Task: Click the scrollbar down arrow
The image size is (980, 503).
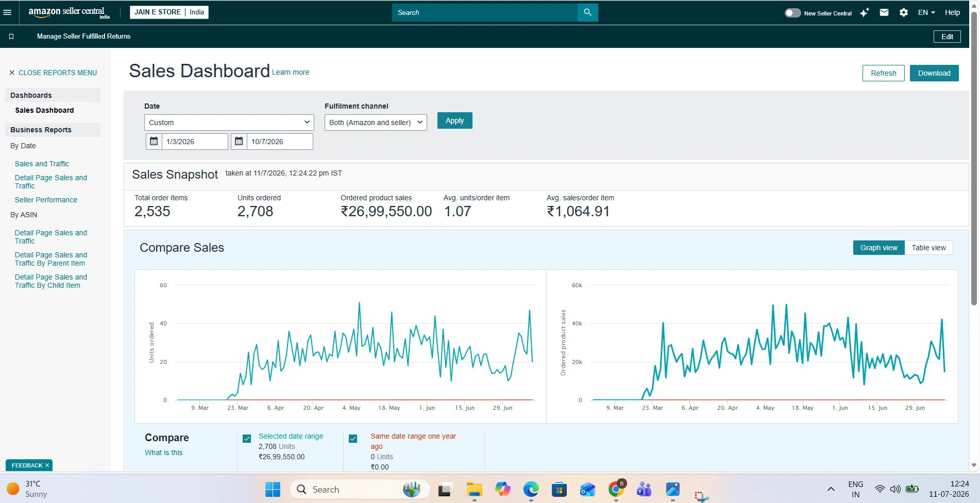Action: [974, 465]
